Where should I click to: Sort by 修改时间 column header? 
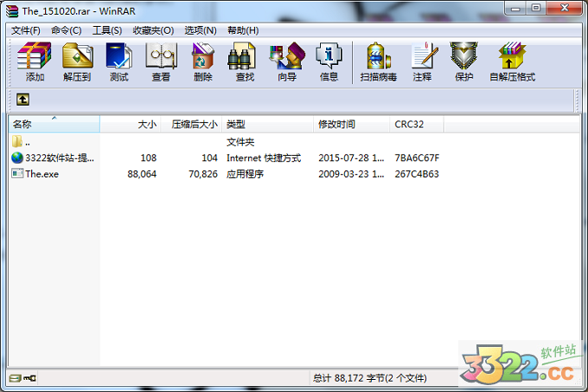pyautogui.click(x=351, y=124)
